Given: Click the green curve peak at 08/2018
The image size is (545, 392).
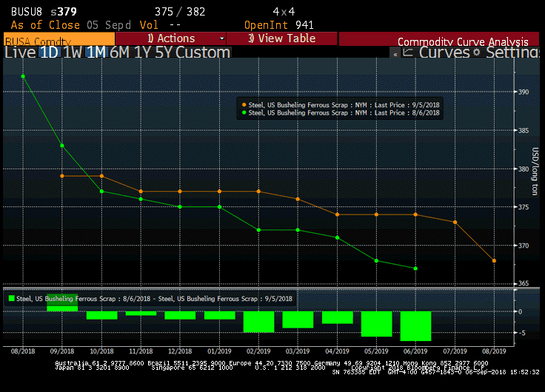Looking at the screenshot, I should tap(23, 76).
